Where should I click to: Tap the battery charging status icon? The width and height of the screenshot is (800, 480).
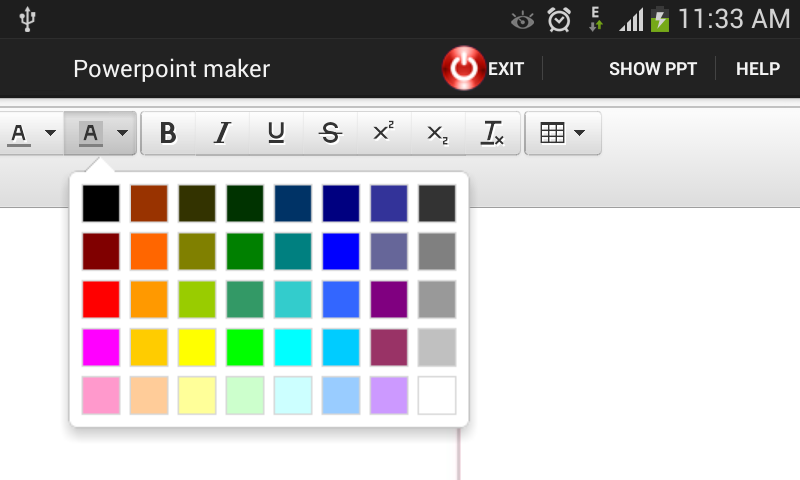[x=660, y=19]
